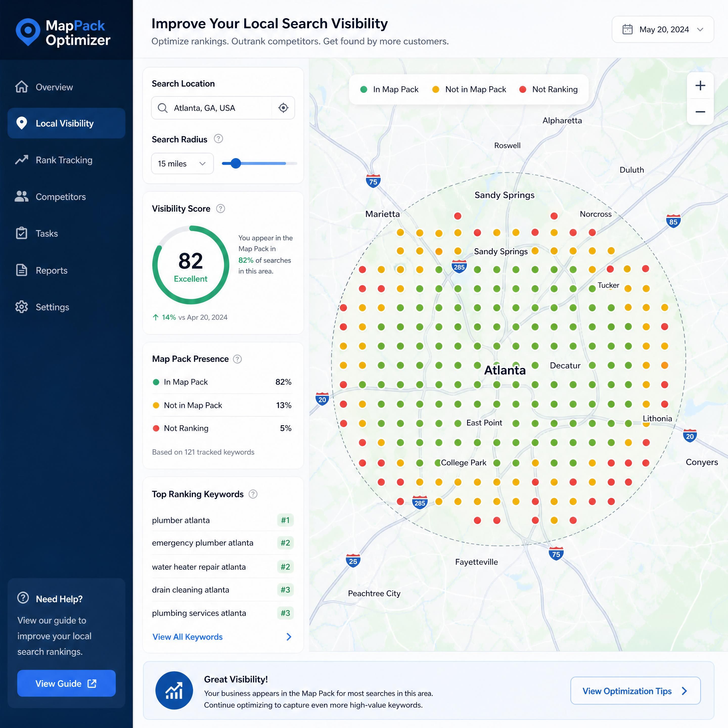Click the Settings gear icon
This screenshot has height=728, width=728.
point(21,307)
